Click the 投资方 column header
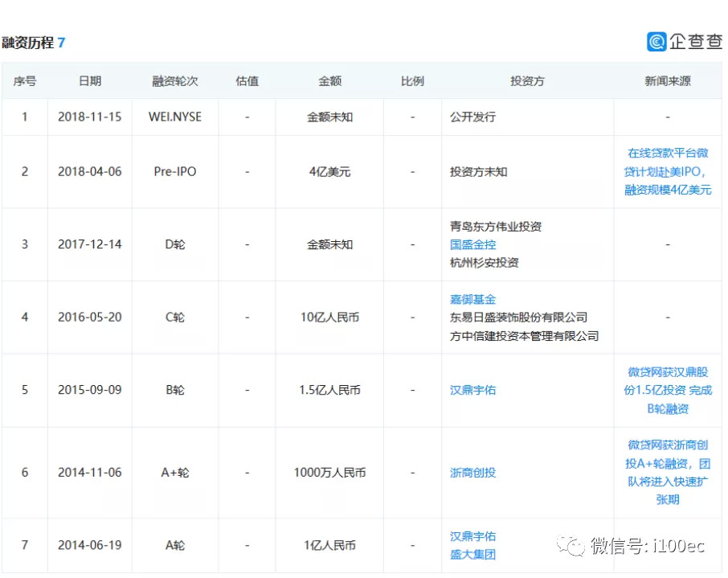Image resolution: width=728 pixels, height=578 pixels. point(527,81)
